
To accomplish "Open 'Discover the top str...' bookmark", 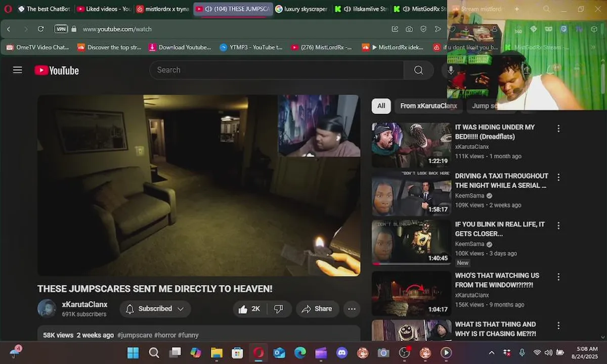I will [109, 47].
